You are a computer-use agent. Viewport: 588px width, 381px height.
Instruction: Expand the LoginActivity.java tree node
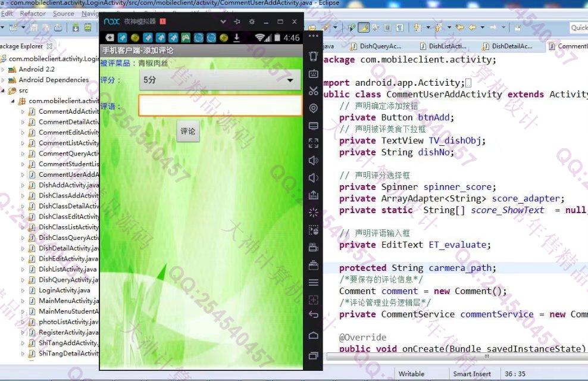pos(23,291)
